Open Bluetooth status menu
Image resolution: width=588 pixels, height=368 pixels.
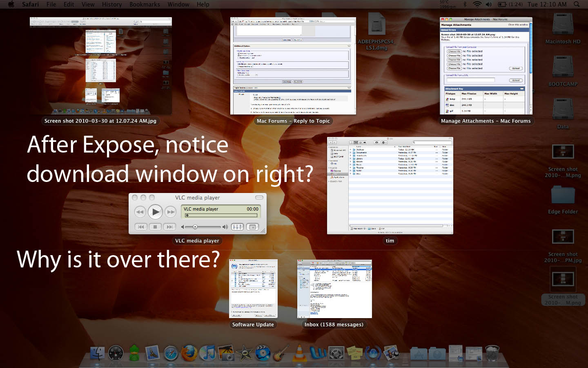click(x=465, y=4)
